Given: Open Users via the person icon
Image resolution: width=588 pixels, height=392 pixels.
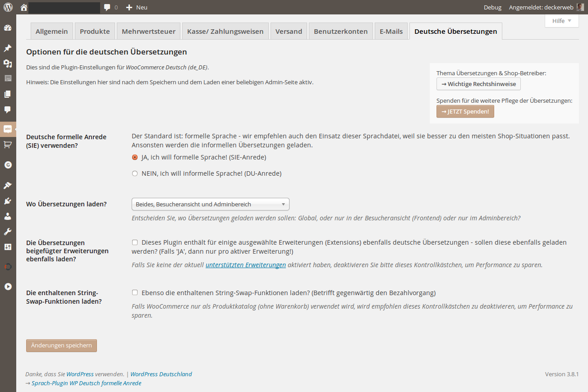Looking at the screenshot, I should click(8, 216).
